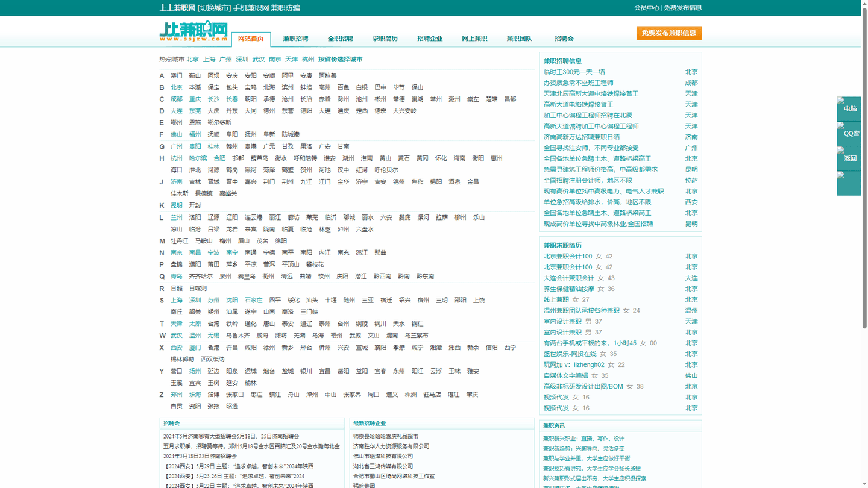Choose 阿拉善 in the A city row
The image size is (868, 488).
[328, 76]
